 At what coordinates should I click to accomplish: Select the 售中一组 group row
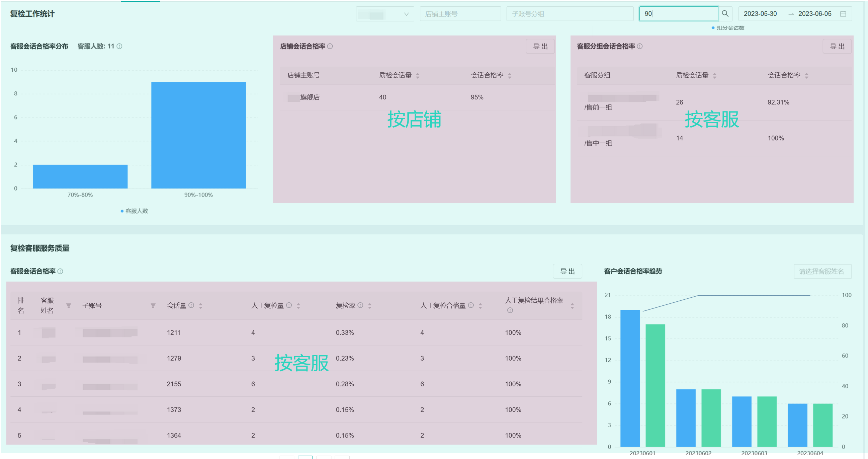[714, 138]
